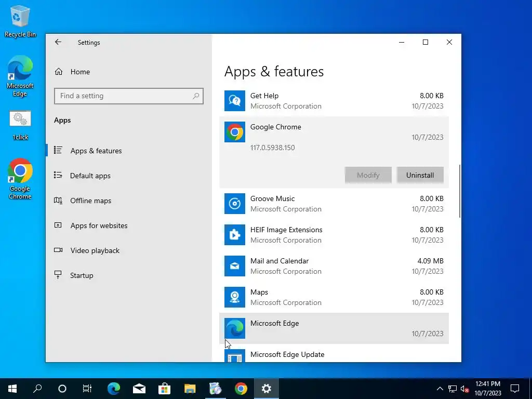Screen dimensions: 532x399
Task: Select Chrome version 117.0.5938.150 text
Action: 272,148
